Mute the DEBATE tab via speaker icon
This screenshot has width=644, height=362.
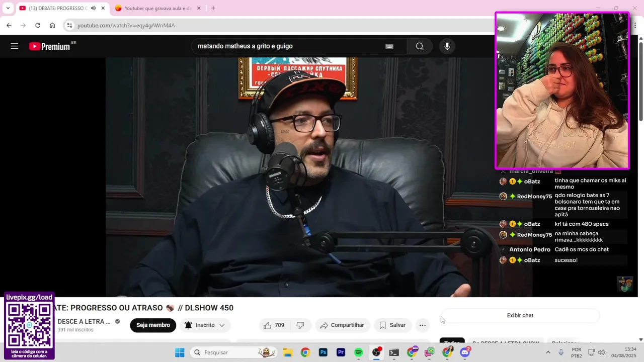(x=93, y=8)
